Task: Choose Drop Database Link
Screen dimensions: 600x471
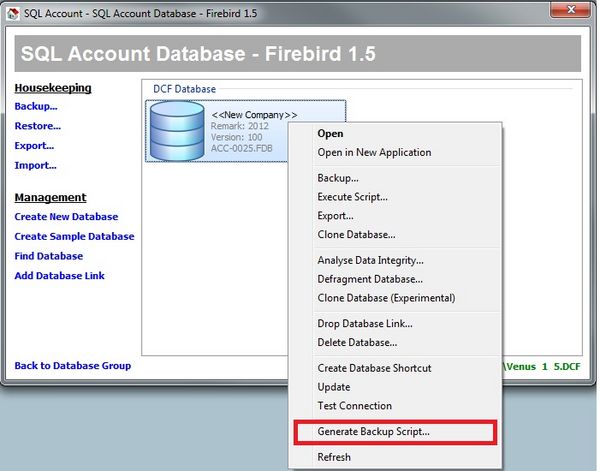Action: coord(364,323)
